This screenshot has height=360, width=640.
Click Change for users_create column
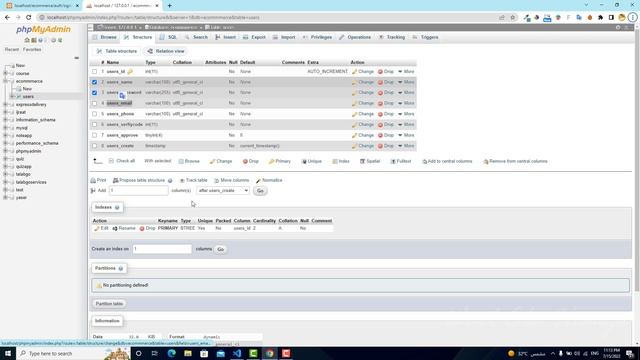(x=363, y=146)
